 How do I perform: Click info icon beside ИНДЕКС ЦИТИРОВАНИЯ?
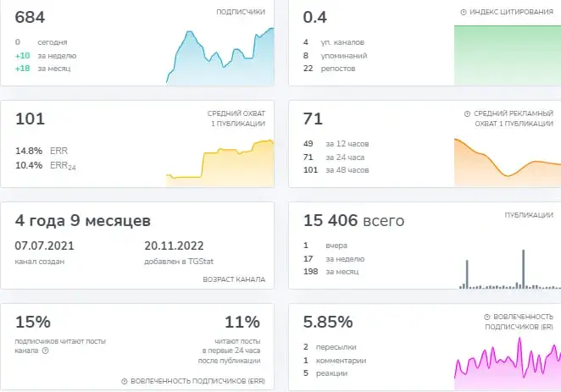coord(464,12)
